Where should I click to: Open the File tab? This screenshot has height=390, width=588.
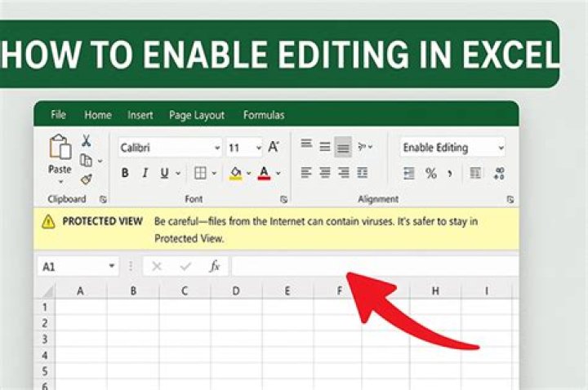click(x=58, y=115)
